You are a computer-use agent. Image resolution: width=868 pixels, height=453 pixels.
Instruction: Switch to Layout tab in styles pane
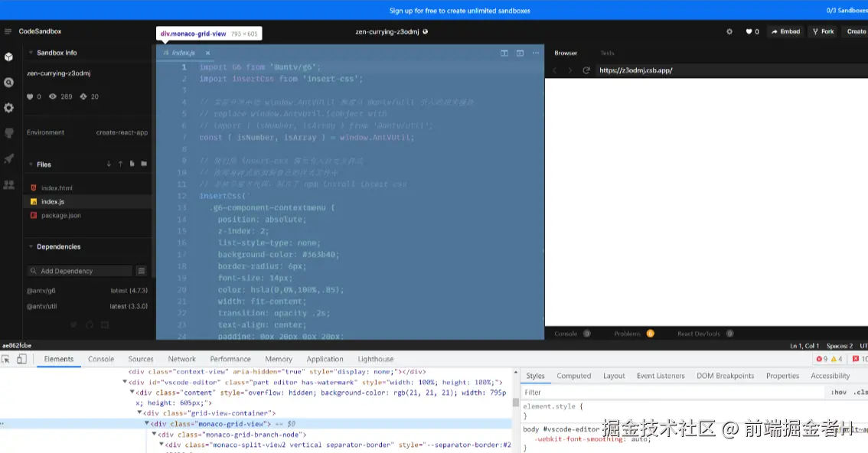[x=613, y=376]
